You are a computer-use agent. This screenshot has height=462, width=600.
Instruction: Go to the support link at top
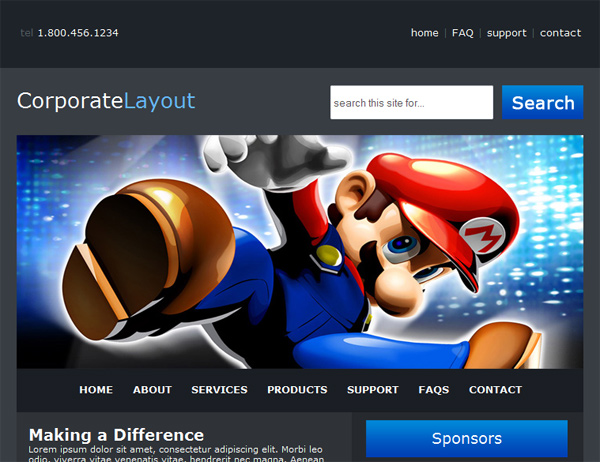506,33
